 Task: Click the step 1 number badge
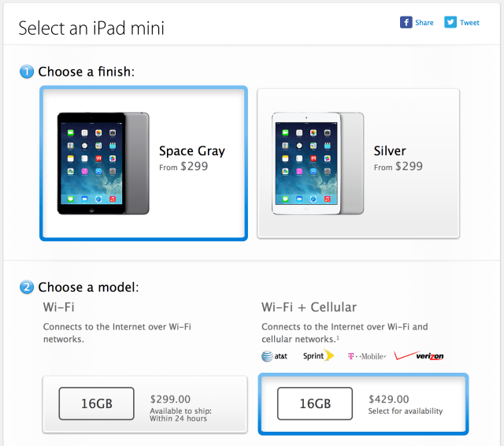pos(27,72)
